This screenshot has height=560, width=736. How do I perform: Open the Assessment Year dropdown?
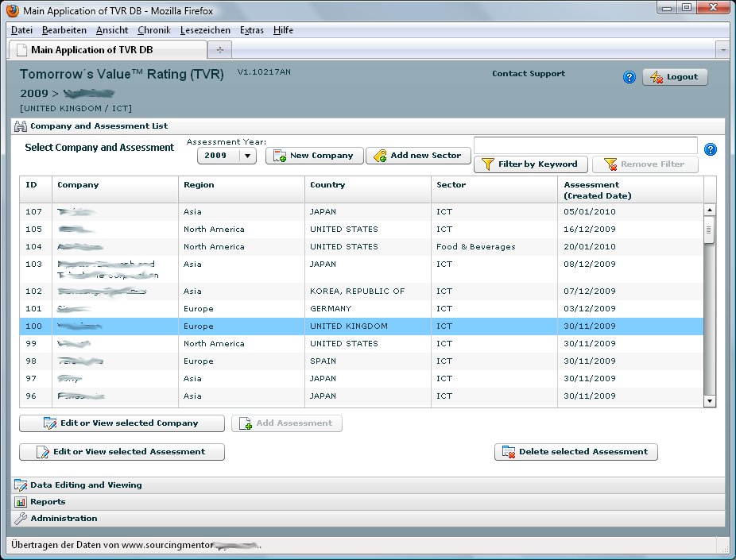point(248,156)
